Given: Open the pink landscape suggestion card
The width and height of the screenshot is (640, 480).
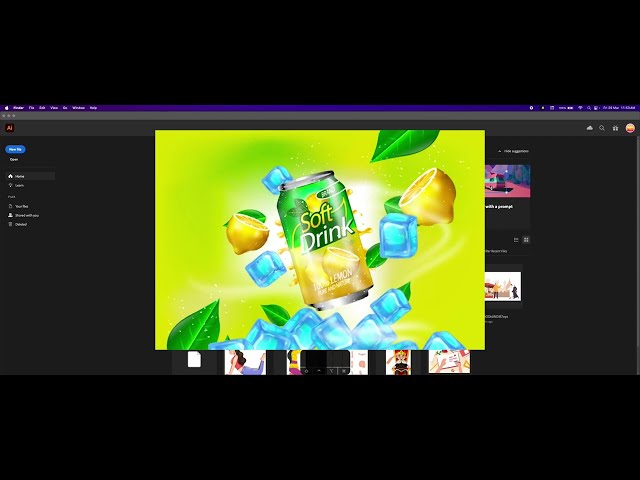Looking at the screenshot, I should click(508, 181).
